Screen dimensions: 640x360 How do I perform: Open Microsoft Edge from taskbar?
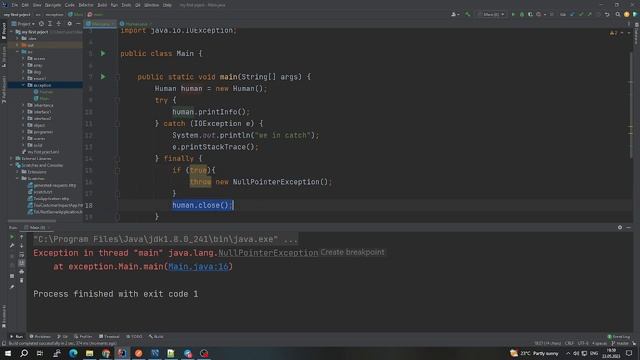click(x=73, y=353)
